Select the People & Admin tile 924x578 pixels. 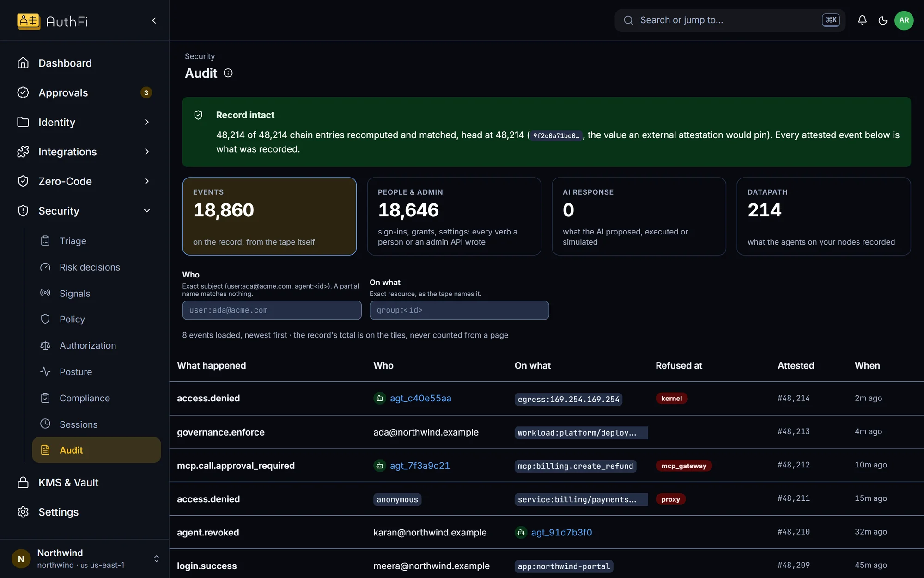[454, 216]
